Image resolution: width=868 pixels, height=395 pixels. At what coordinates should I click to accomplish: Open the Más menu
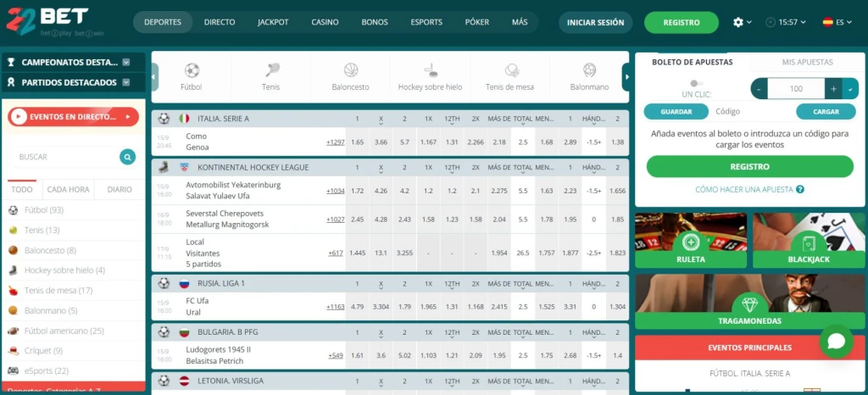[520, 22]
